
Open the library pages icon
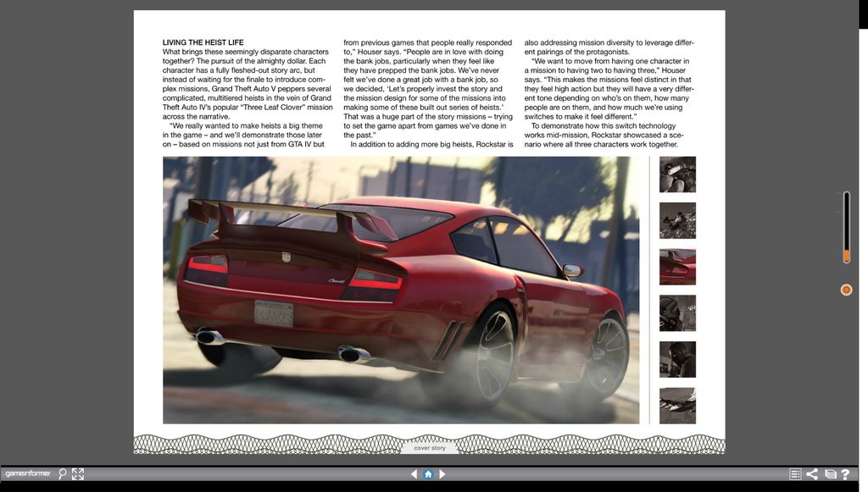pos(830,474)
